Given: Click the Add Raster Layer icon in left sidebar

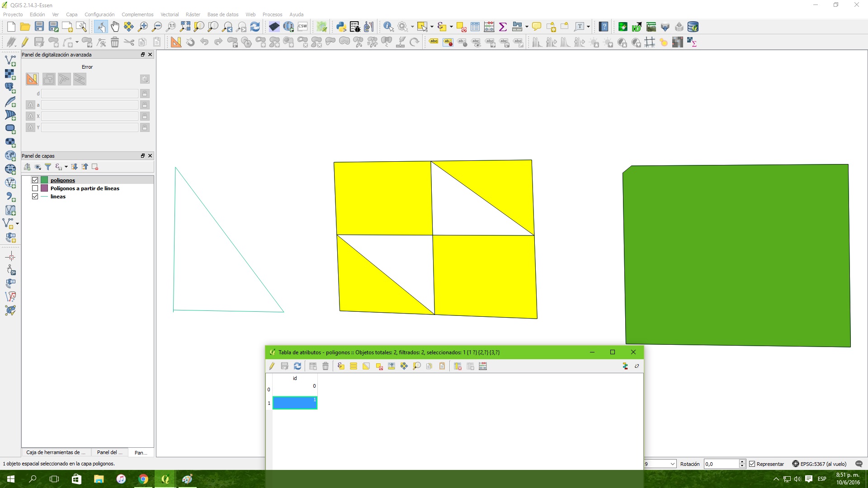Looking at the screenshot, I should click(x=10, y=74).
